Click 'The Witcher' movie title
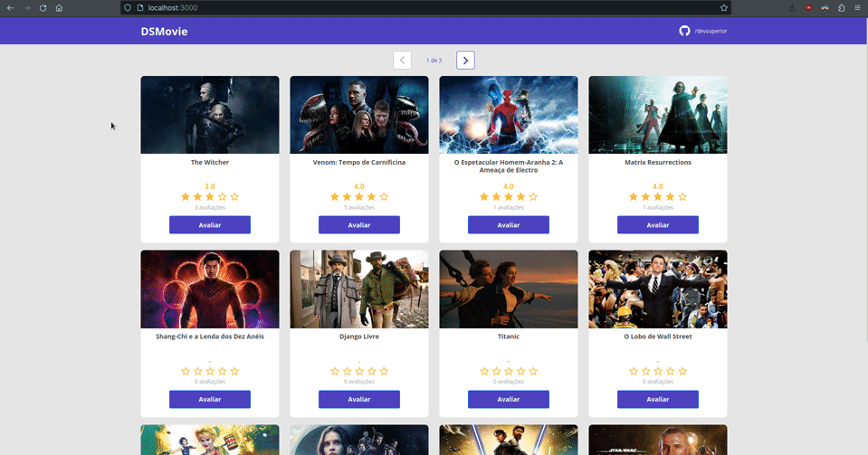 [210, 162]
